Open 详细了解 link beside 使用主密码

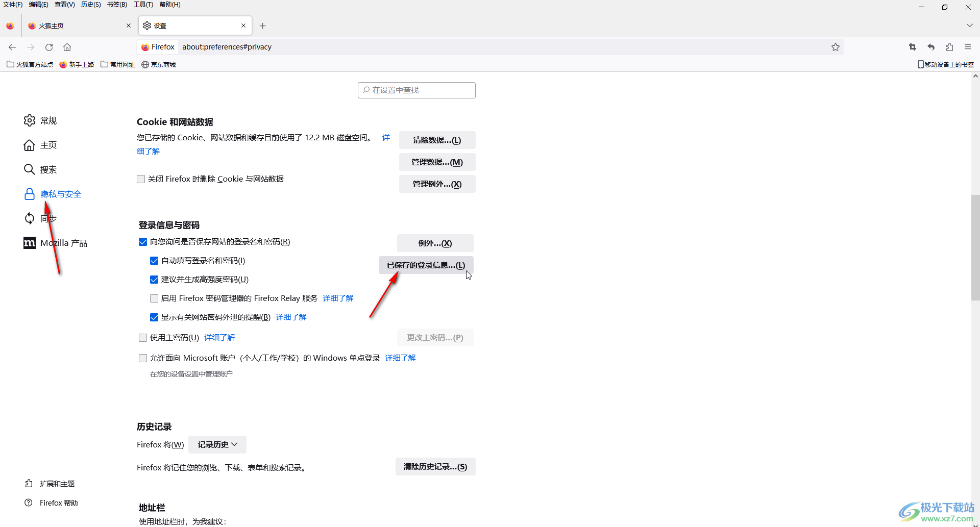[219, 338]
